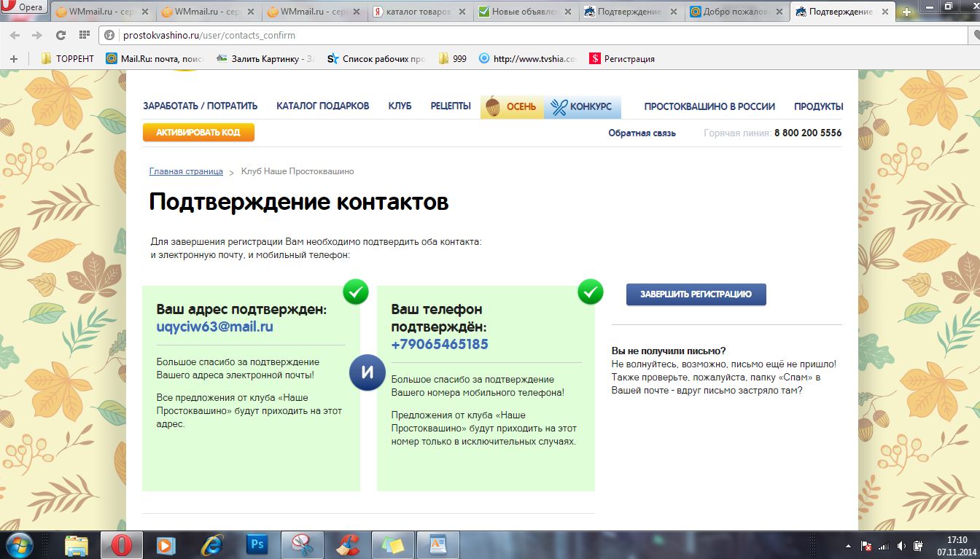Open the Opera main menu button
This screenshot has height=559, width=980.
click(24, 8)
